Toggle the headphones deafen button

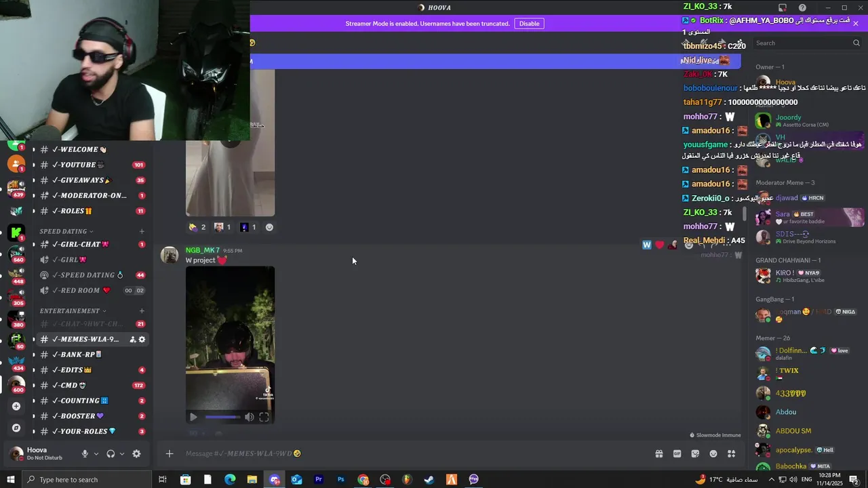(x=111, y=454)
